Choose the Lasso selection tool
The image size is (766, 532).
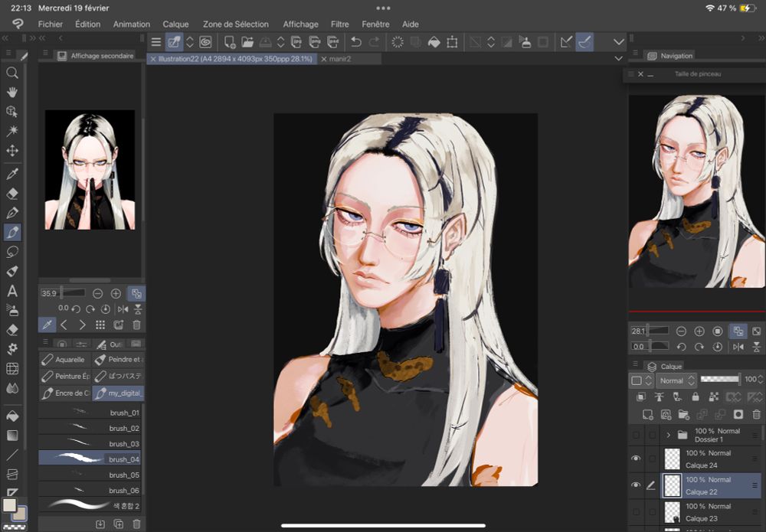click(12, 252)
